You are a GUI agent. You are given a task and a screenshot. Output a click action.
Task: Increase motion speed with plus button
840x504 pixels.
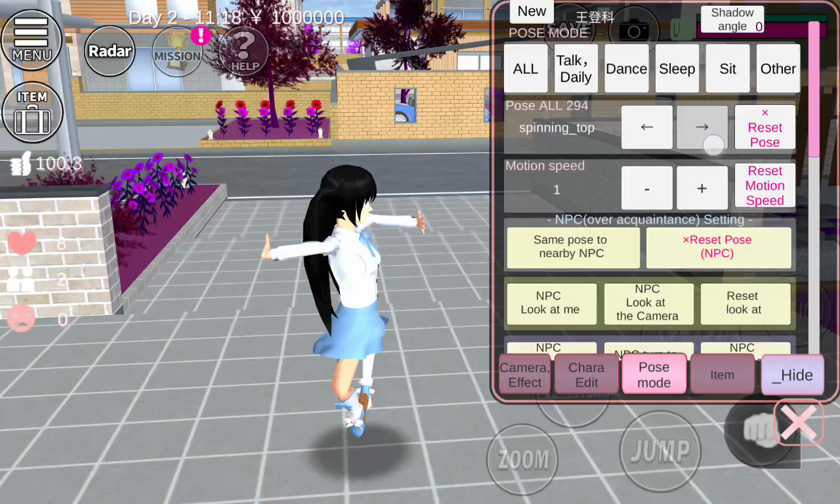tap(702, 188)
